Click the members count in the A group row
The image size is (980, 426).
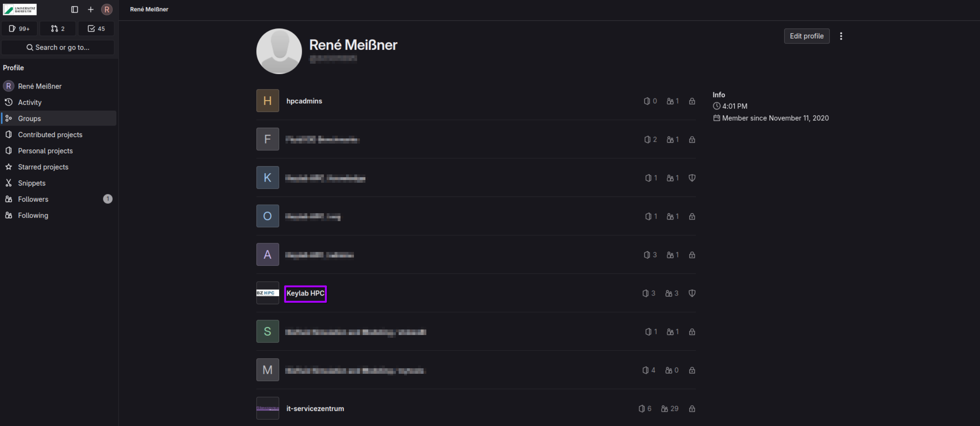click(x=673, y=255)
